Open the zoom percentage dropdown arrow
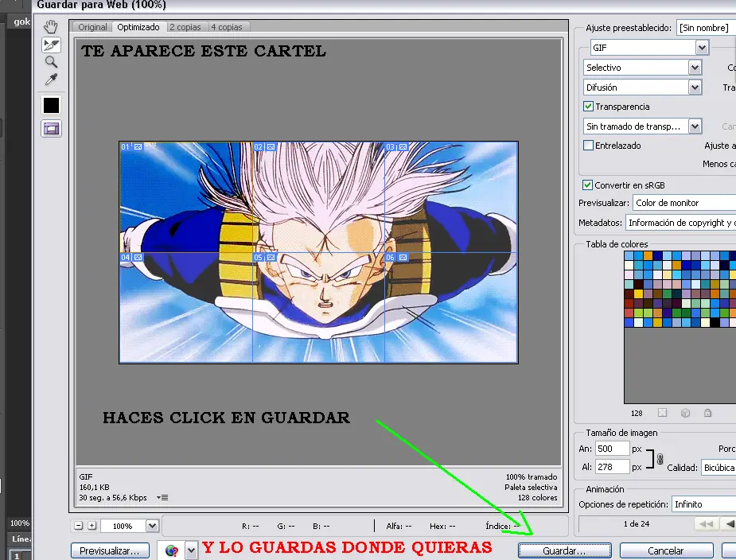Screen dimensions: 736x560 (152, 526)
